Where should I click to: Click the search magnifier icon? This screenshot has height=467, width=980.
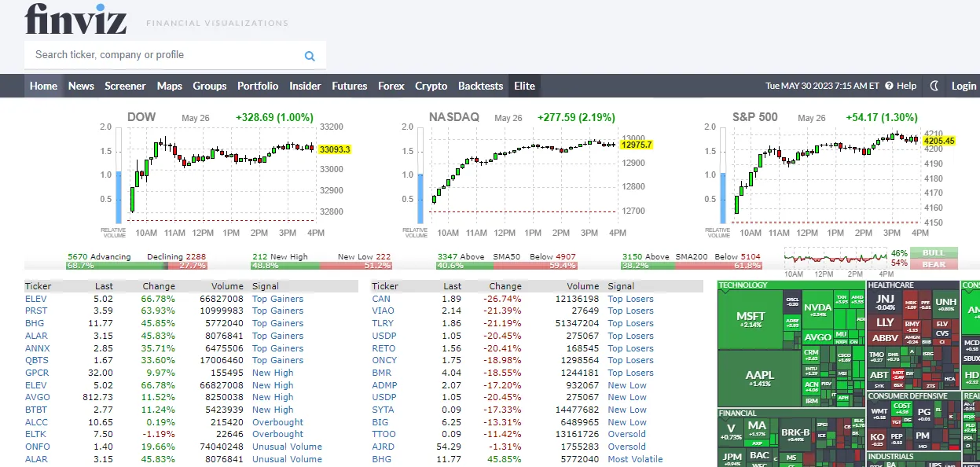click(x=310, y=56)
